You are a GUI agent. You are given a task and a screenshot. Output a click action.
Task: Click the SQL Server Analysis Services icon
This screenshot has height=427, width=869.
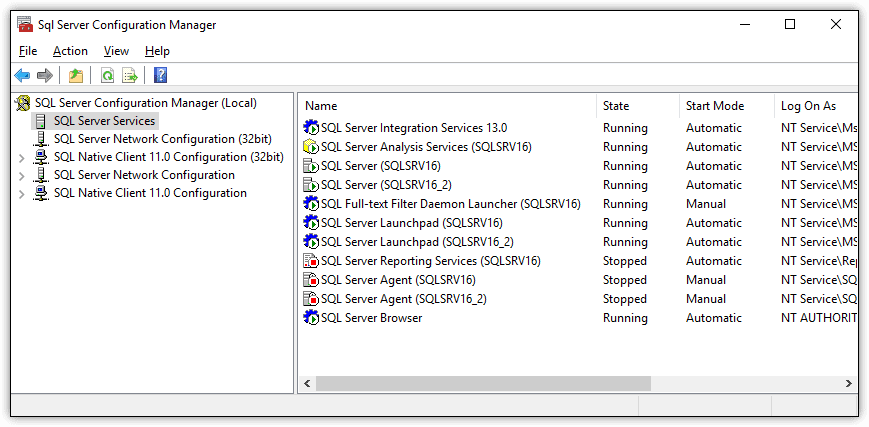pyautogui.click(x=311, y=147)
